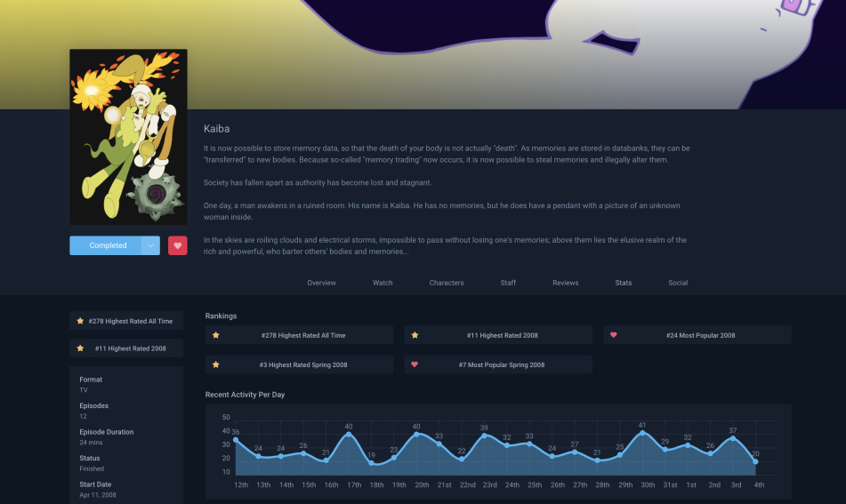This screenshot has height=504, width=846.
Task: Click heart icon in #7 Most Popular Spring 2008
Action: point(415,364)
